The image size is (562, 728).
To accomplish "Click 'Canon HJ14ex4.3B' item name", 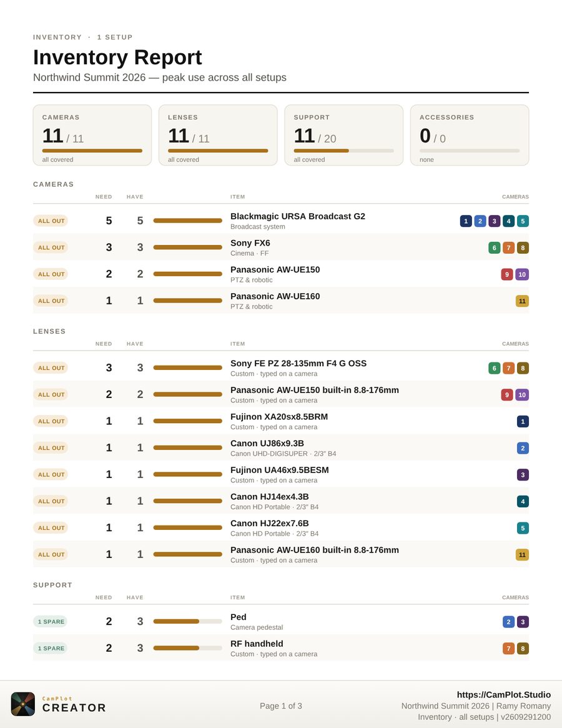I will [270, 497].
